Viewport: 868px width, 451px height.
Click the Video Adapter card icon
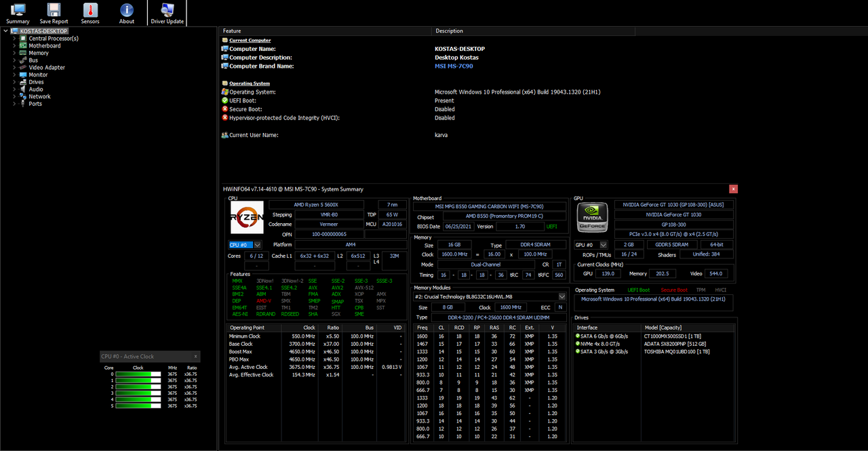coord(24,67)
